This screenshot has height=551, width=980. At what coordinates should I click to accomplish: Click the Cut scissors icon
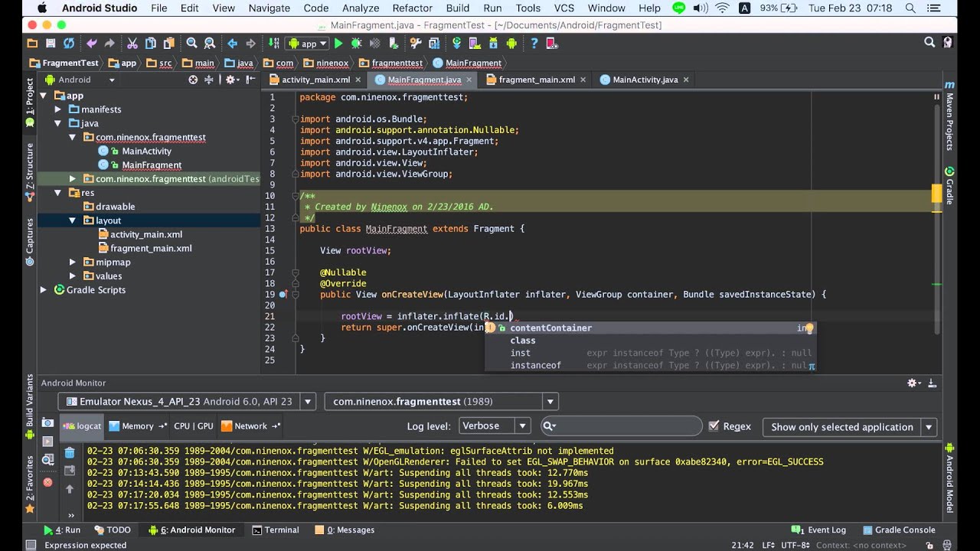click(x=132, y=44)
